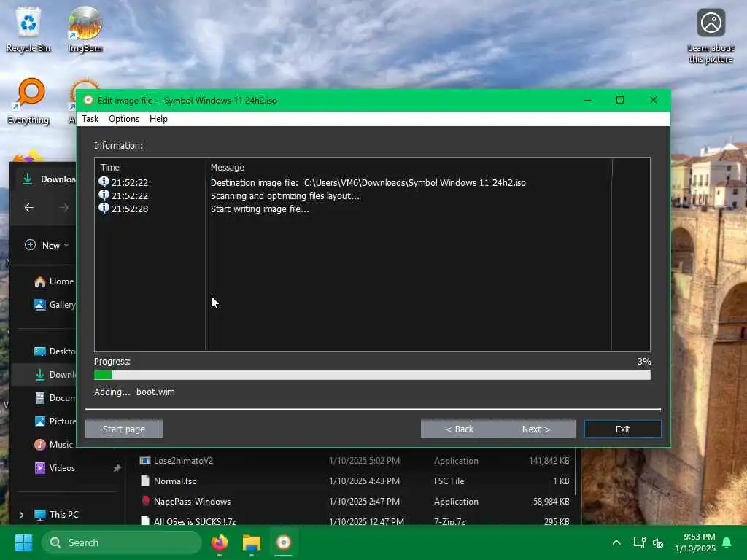The image size is (747, 560).
Task: Click the Back button
Action: tap(460, 429)
